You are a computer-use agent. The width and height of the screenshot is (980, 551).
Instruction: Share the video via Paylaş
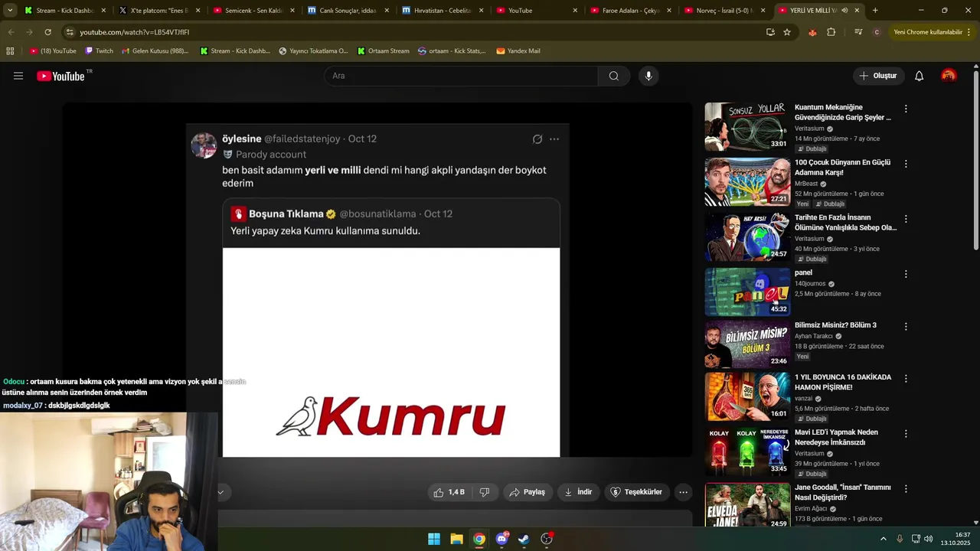tap(528, 492)
